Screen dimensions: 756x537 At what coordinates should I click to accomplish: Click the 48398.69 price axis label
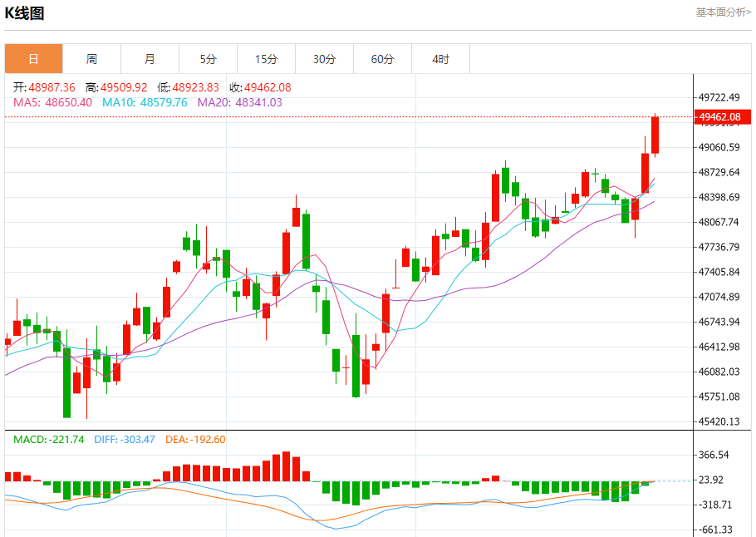pyautogui.click(x=719, y=197)
